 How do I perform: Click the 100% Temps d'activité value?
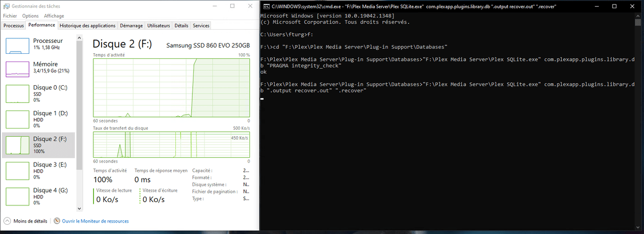(103, 180)
